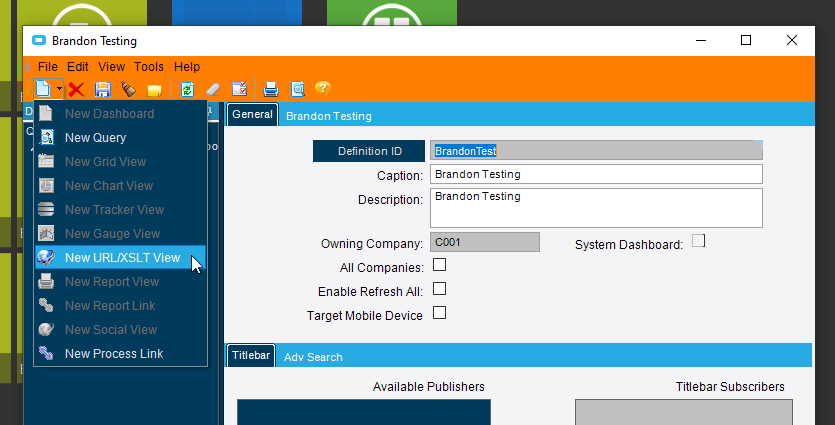The height and width of the screenshot is (425, 835).
Task: Click the green arrows Refresh icon
Action: (x=187, y=89)
